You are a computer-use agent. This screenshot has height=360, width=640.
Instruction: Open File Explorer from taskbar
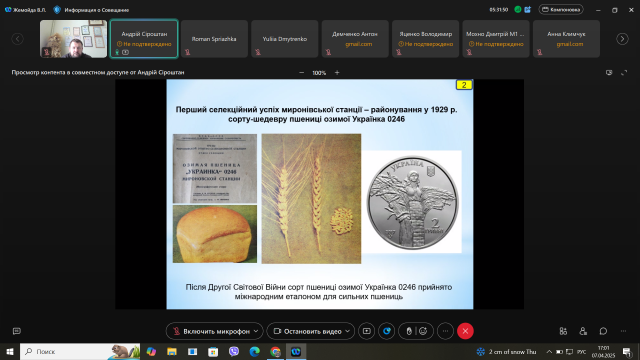pos(172,351)
